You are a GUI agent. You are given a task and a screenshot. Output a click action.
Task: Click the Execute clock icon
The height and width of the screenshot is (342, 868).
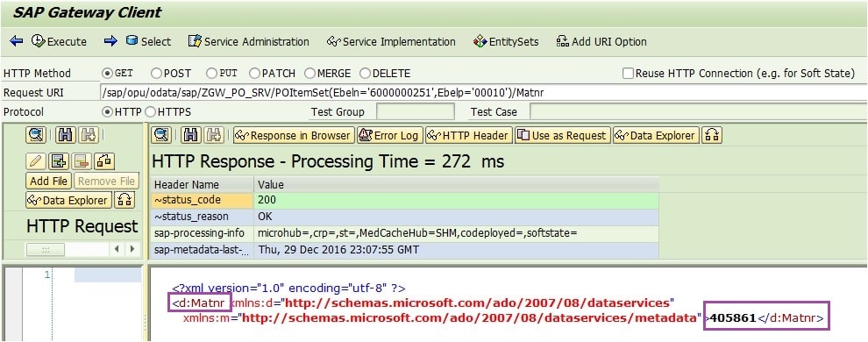pos(39,41)
